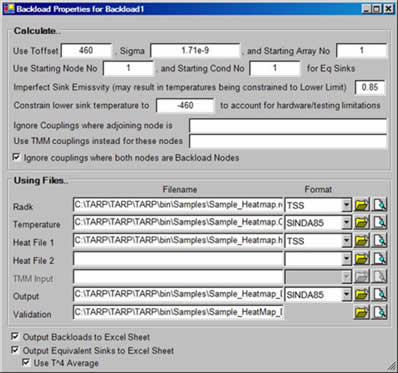This screenshot has width=398, height=373.
Task: Open the Radk format dropdown
Action: pos(347,205)
